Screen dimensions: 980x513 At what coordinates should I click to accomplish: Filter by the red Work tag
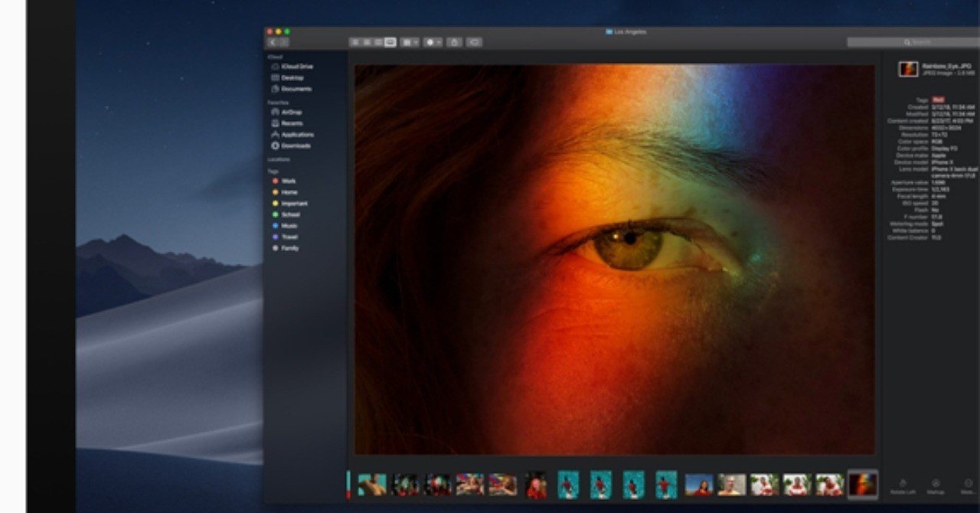coord(285,181)
